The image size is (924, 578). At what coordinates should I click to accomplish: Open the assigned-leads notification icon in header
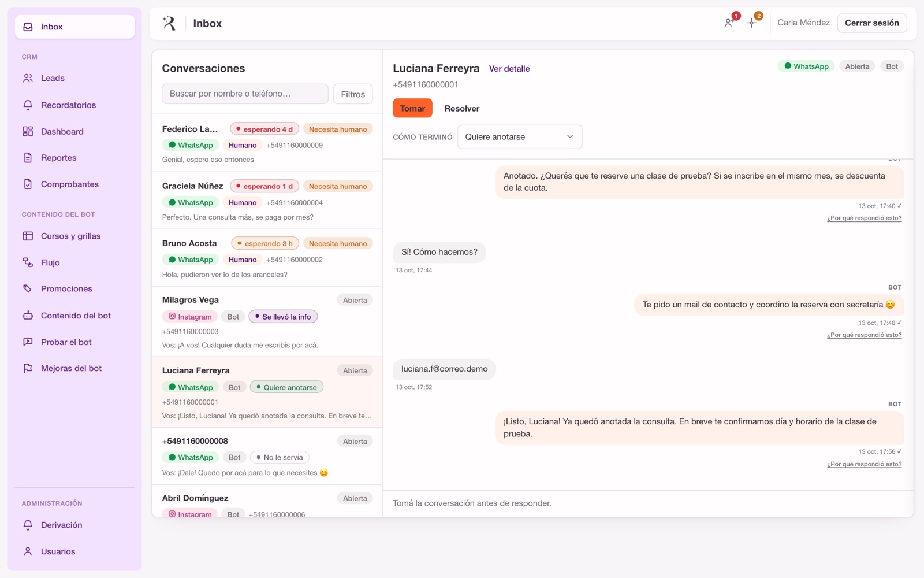pos(729,23)
